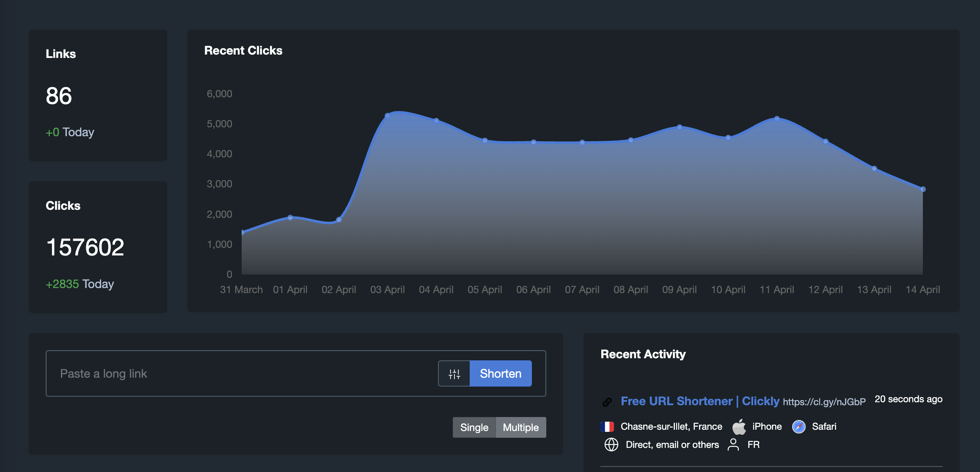980x472 pixels.
Task: Click the 02 April chart data point
Action: pyautogui.click(x=339, y=220)
